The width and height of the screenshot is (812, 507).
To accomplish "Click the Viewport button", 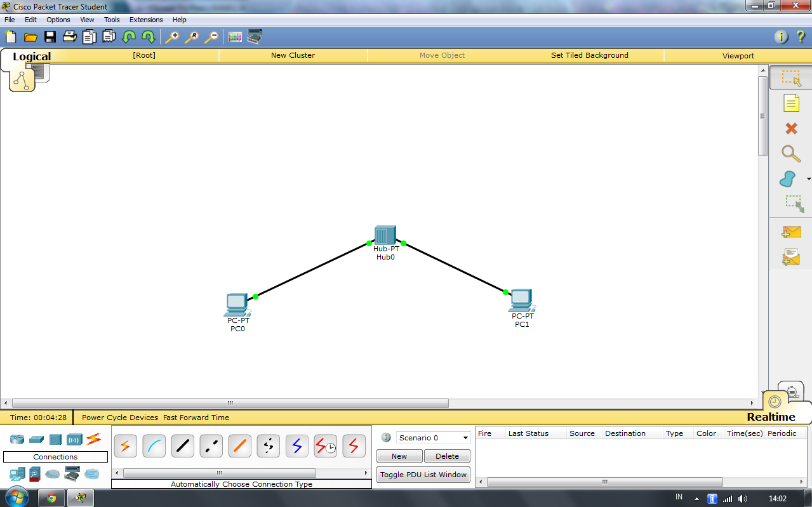I will point(738,55).
